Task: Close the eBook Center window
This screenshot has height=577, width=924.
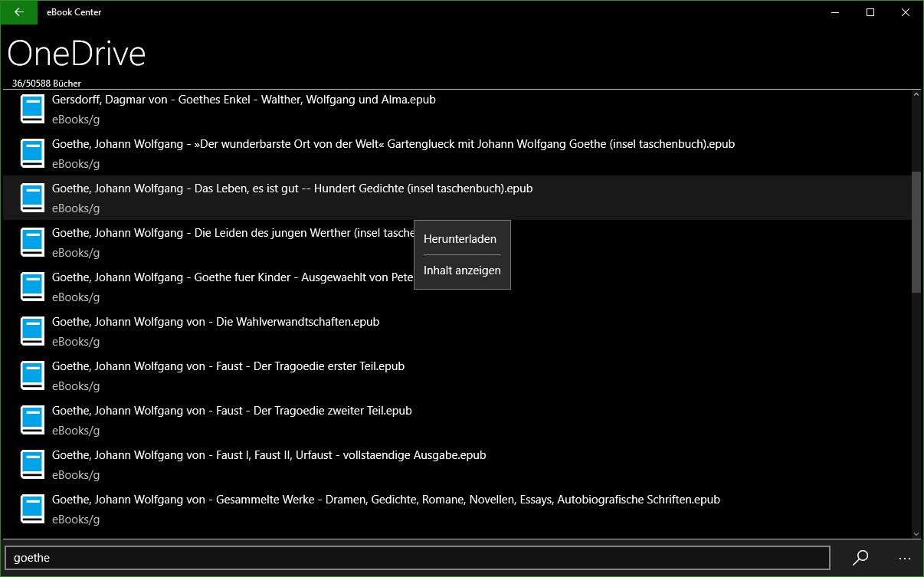Action: pos(906,12)
